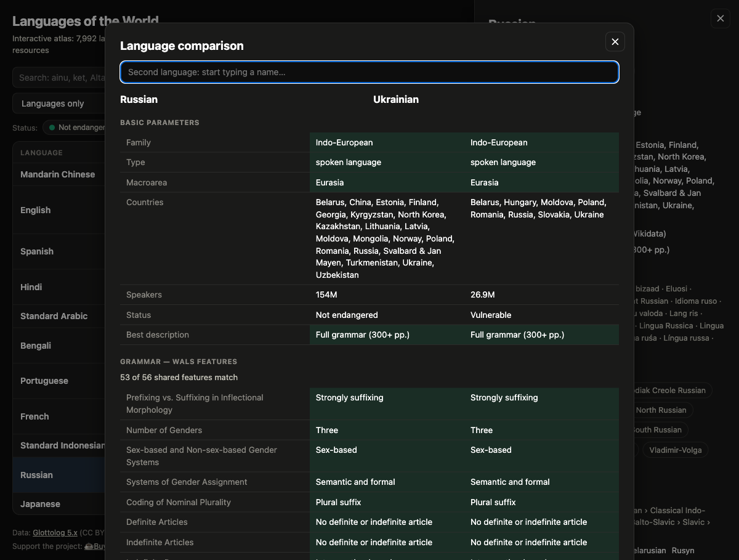Click the 26.9M speakers value
The width and height of the screenshot is (739, 560).
click(483, 294)
